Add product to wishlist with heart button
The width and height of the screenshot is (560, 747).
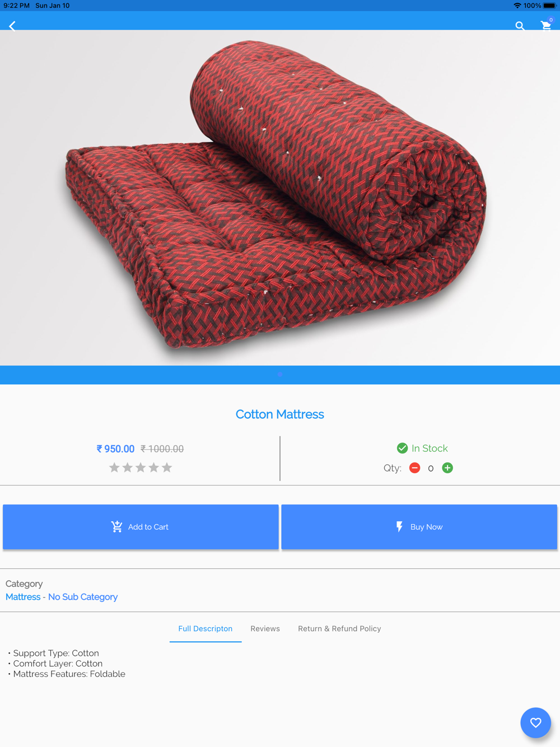click(x=536, y=722)
